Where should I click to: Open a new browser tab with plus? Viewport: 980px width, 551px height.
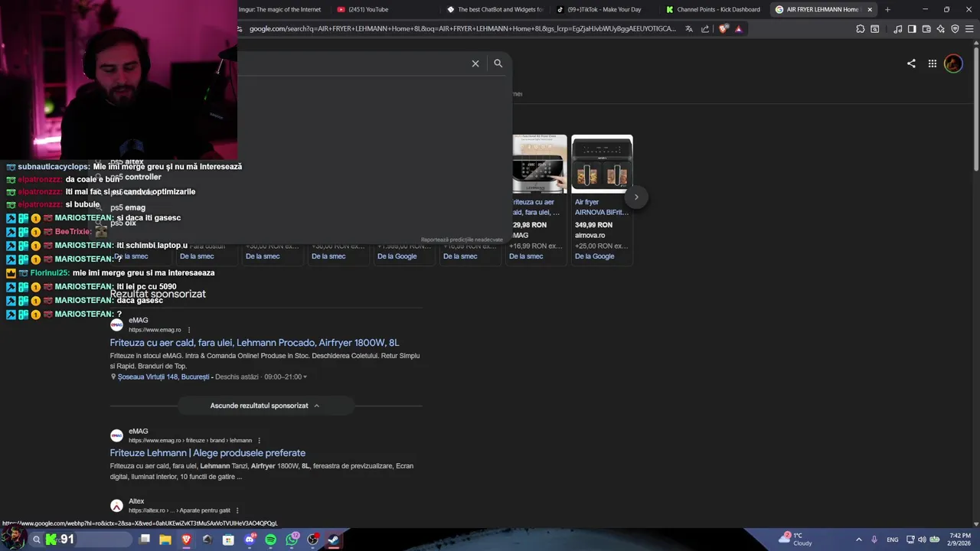[887, 9]
